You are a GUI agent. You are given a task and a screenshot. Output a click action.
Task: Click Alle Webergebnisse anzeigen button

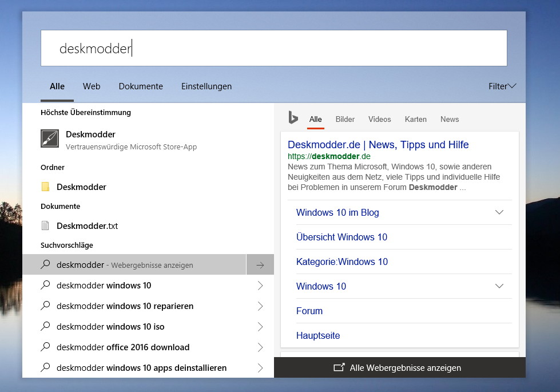click(x=400, y=367)
